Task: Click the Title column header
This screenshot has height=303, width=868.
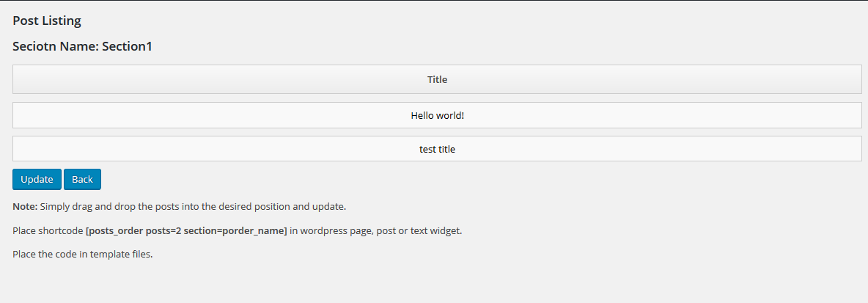Action: pyautogui.click(x=437, y=79)
